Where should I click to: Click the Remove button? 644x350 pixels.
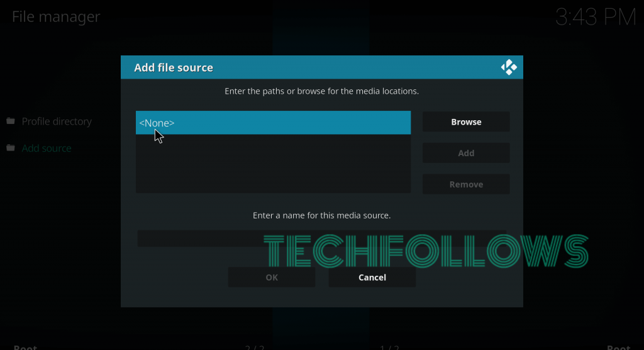466,184
